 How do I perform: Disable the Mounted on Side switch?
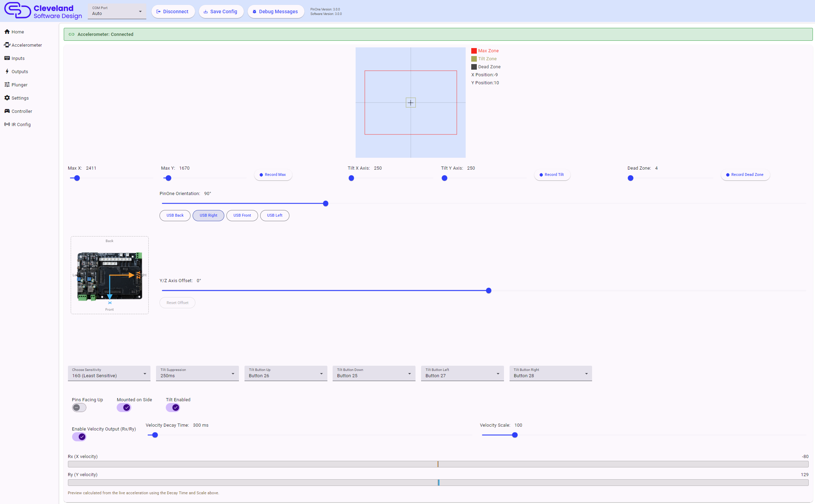pyautogui.click(x=124, y=408)
